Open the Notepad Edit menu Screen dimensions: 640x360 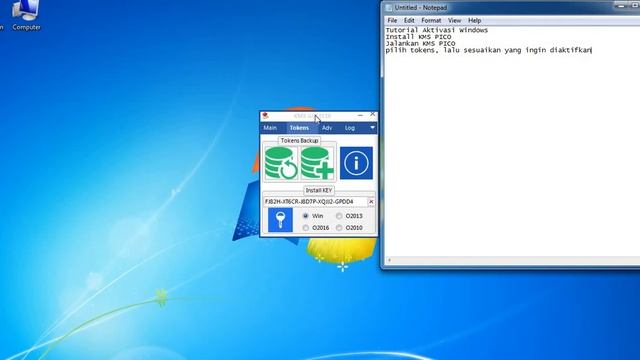[x=409, y=20]
